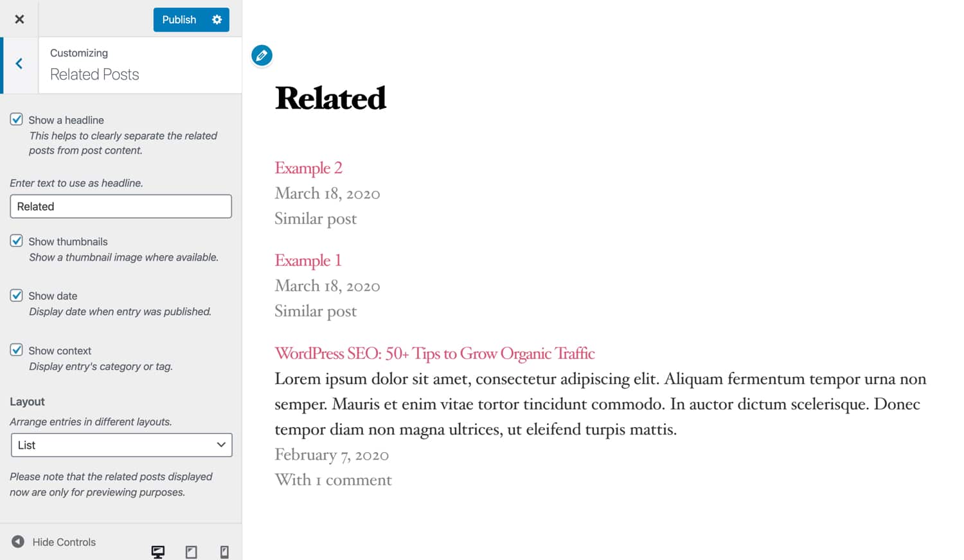Disable the Show thumbnails checkbox
964x560 pixels.
pos(16,240)
